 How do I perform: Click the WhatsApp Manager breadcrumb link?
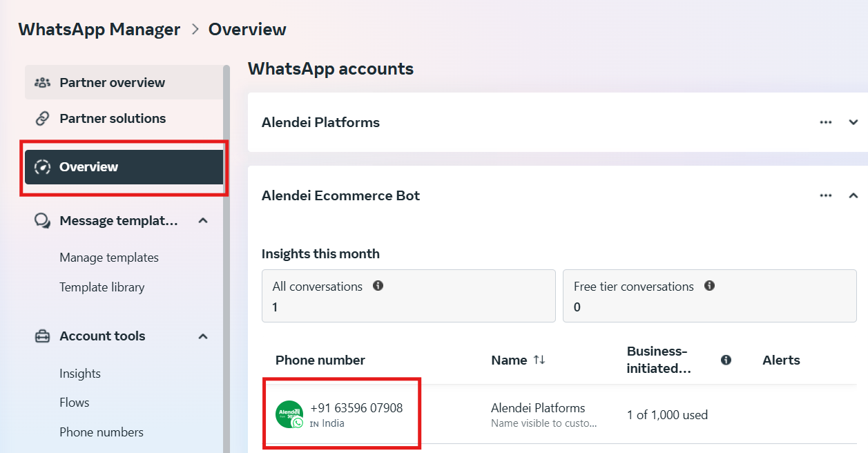pos(99,30)
